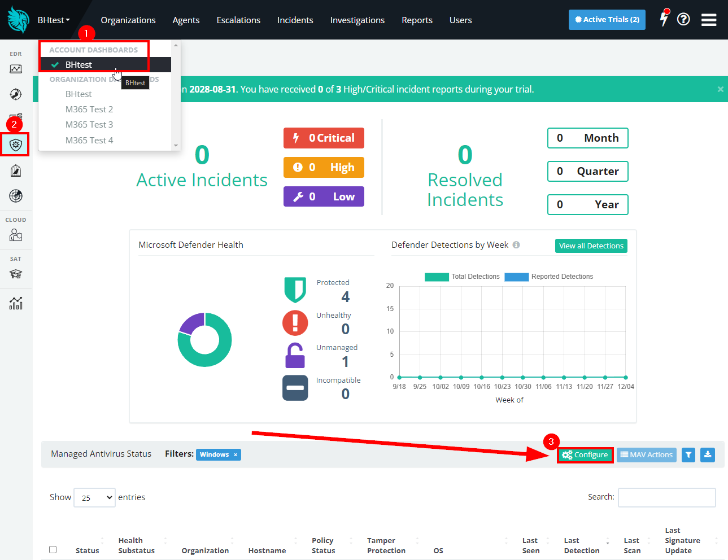Select the Managed Antivirus shield icon in sidebar

(16, 145)
